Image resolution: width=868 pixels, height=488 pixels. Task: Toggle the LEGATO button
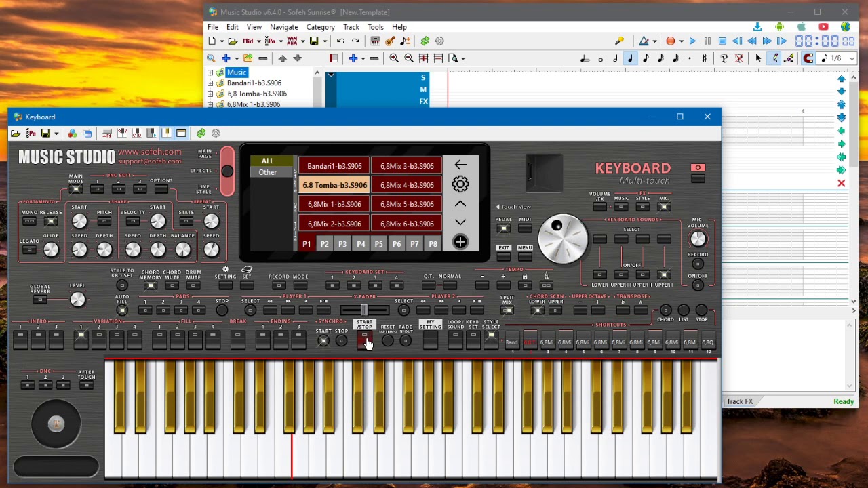(x=29, y=250)
